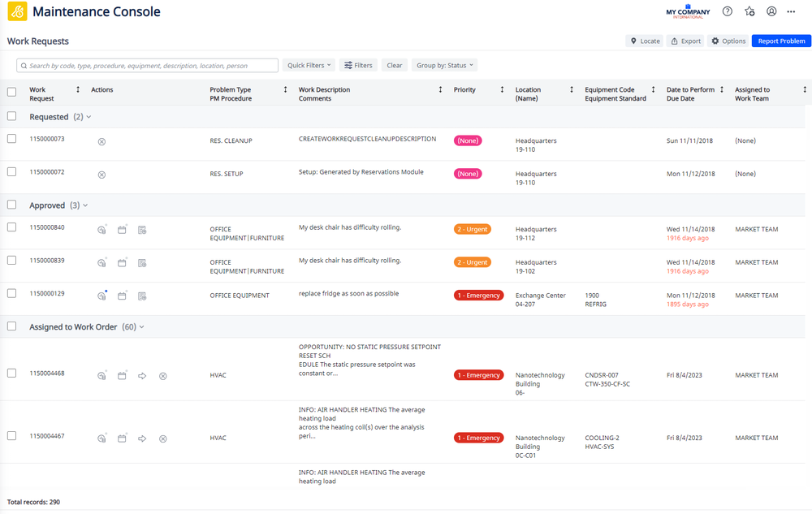This screenshot has height=514, width=812.
Task: Click the Maintenance Console app logo
Action: (17, 12)
